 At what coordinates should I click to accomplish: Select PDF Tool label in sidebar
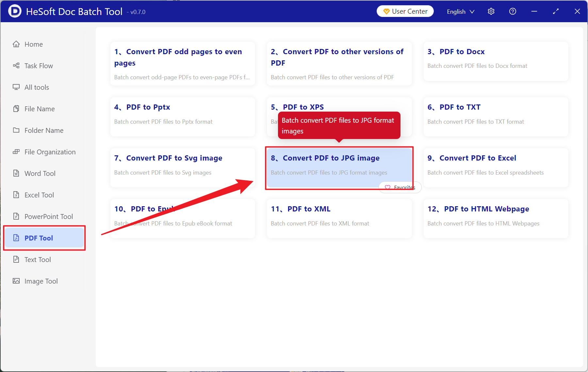tap(39, 238)
